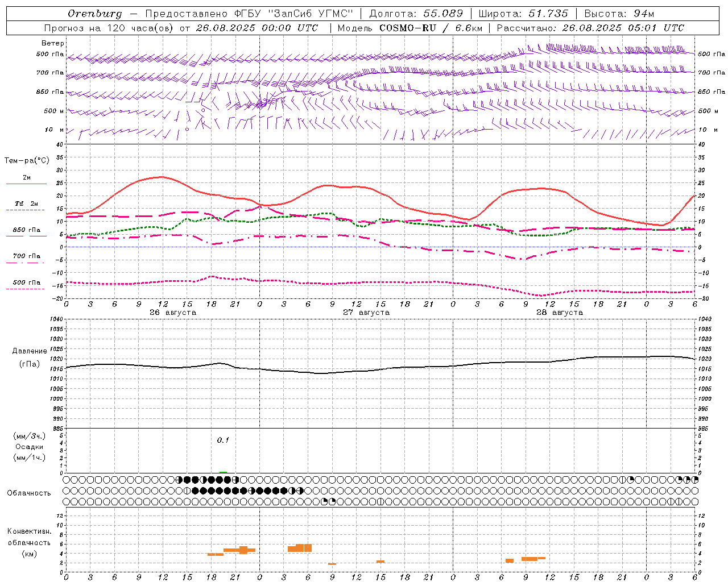
Task: Select the "Тем-ра(°C)" temperature axis label
Action: coord(27,161)
